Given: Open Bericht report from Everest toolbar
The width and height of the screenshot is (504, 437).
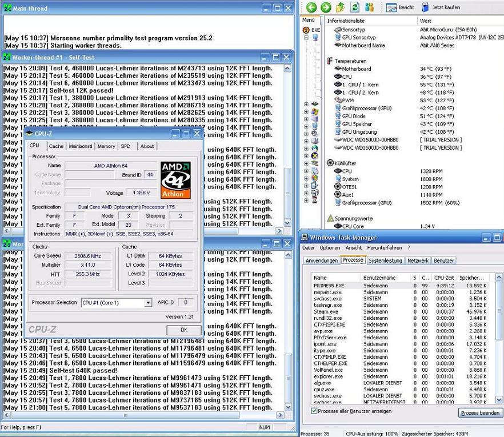Looking at the screenshot, I should (400, 7).
